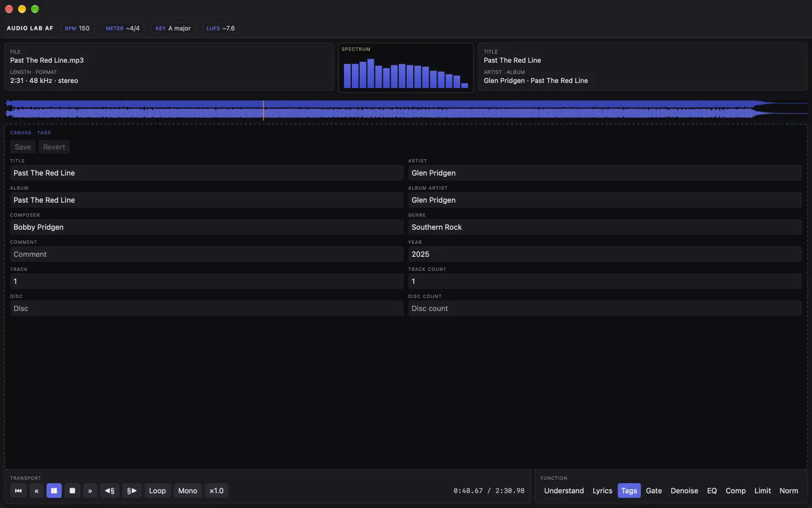Click the Key A major indicator
This screenshot has height=508, width=812.
(x=173, y=28)
